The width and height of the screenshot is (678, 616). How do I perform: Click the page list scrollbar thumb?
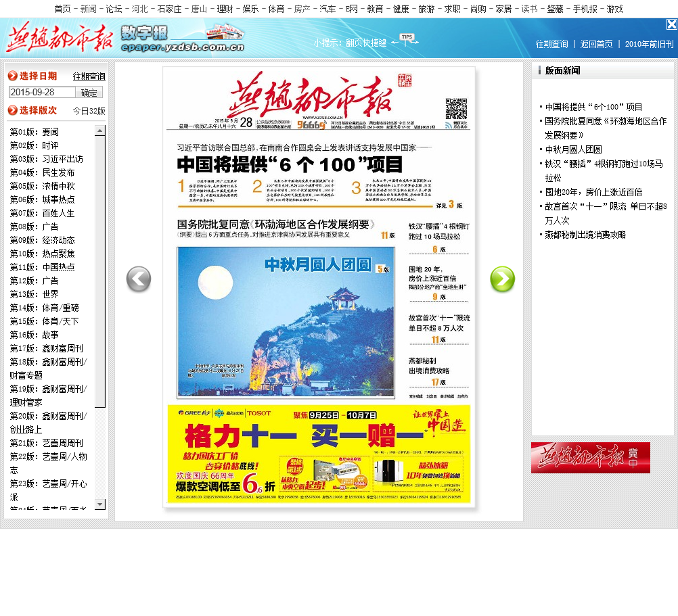coord(100,271)
